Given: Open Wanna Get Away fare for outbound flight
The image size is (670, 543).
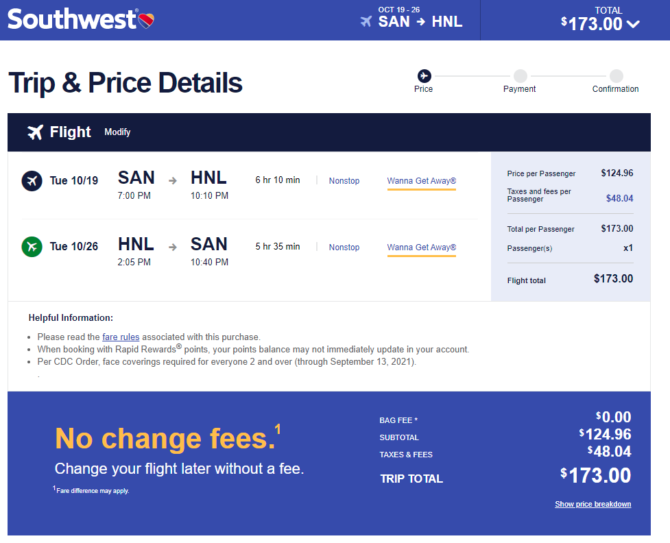Looking at the screenshot, I should [x=421, y=181].
